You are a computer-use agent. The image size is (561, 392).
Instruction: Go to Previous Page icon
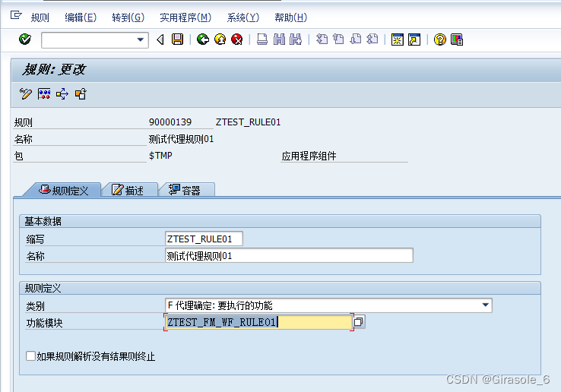pyautogui.click(x=338, y=40)
